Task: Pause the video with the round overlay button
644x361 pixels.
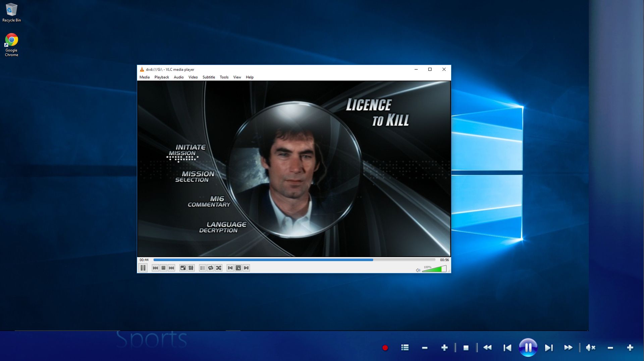Action: pos(528,348)
